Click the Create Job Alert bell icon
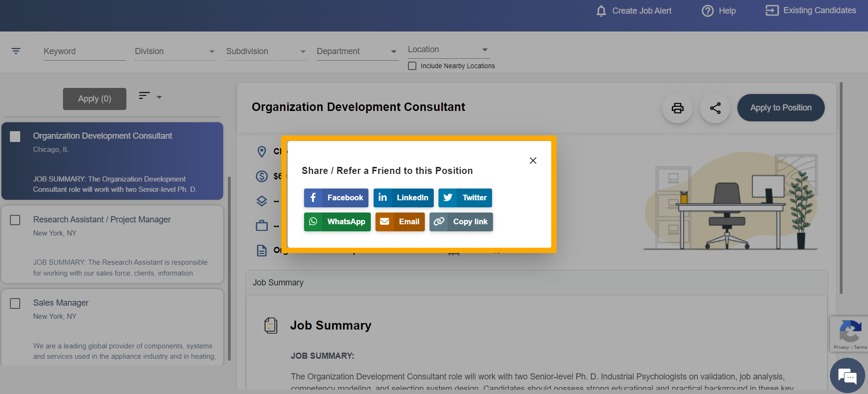The image size is (868, 394). (601, 11)
